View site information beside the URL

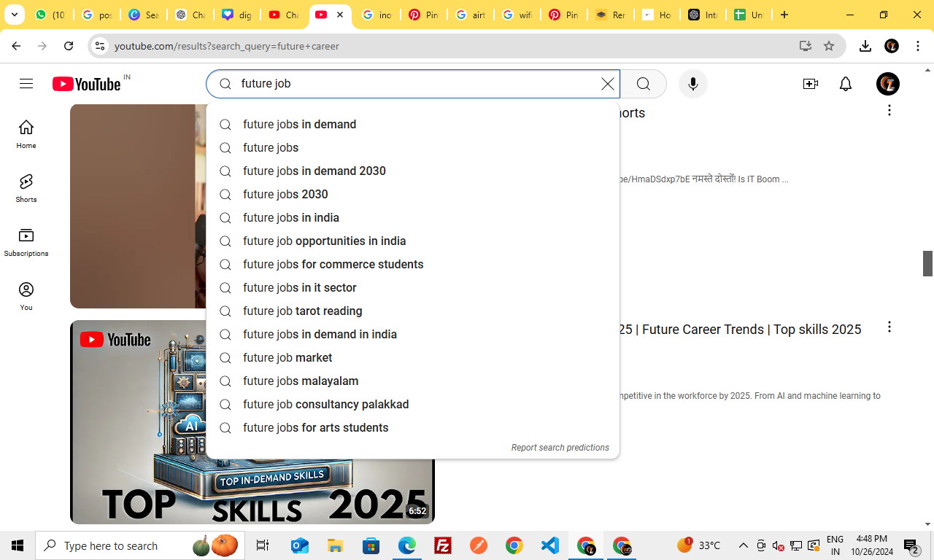[100, 46]
